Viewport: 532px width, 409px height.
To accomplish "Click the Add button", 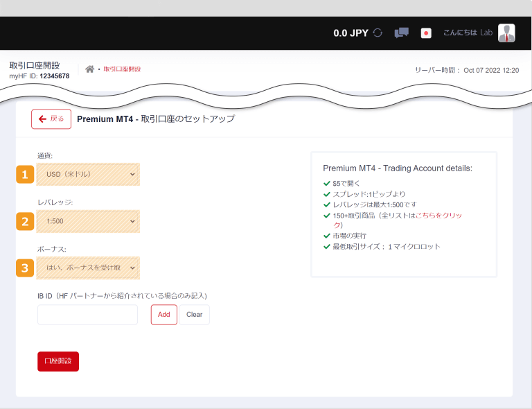I will (x=164, y=315).
